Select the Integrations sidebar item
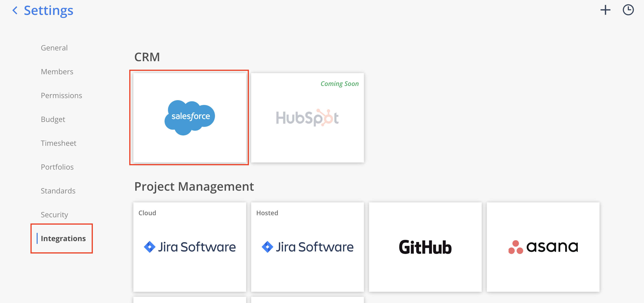 (x=63, y=239)
